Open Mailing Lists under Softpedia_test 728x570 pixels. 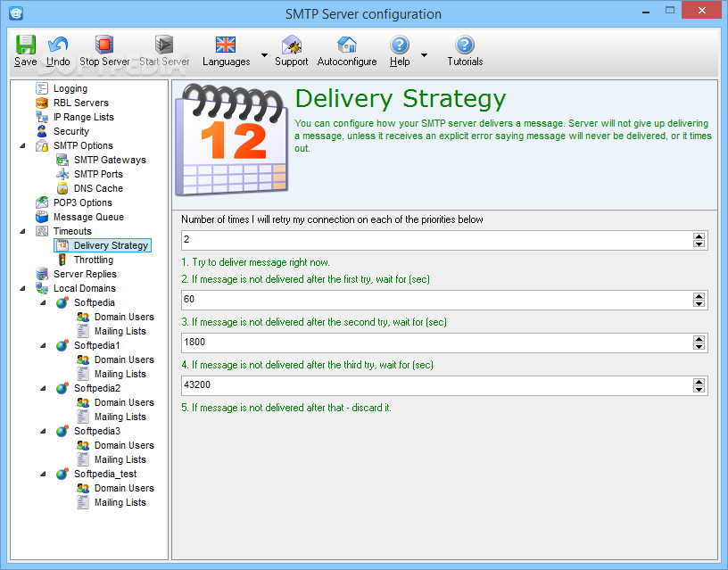[120, 502]
